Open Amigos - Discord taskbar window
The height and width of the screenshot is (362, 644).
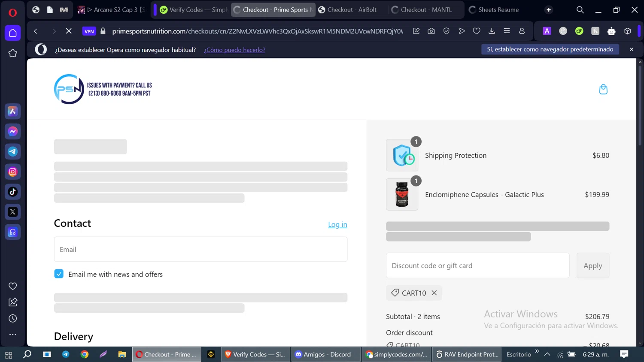(x=326, y=354)
